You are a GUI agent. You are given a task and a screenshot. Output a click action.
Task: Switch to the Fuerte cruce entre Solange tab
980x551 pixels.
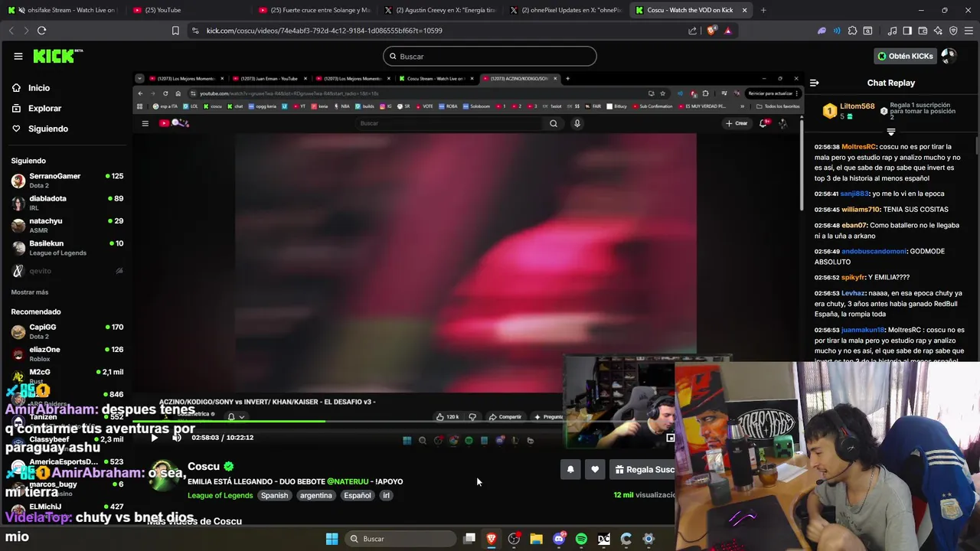(x=315, y=10)
